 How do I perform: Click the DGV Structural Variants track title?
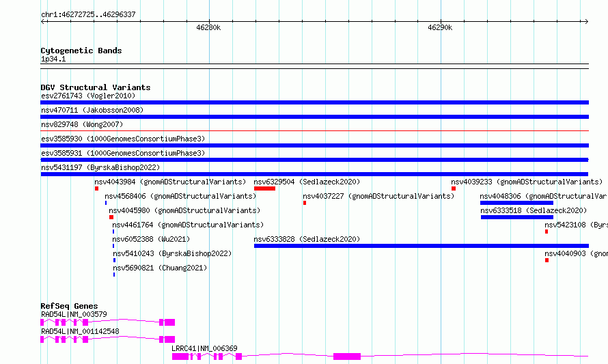(x=96, y=87)
